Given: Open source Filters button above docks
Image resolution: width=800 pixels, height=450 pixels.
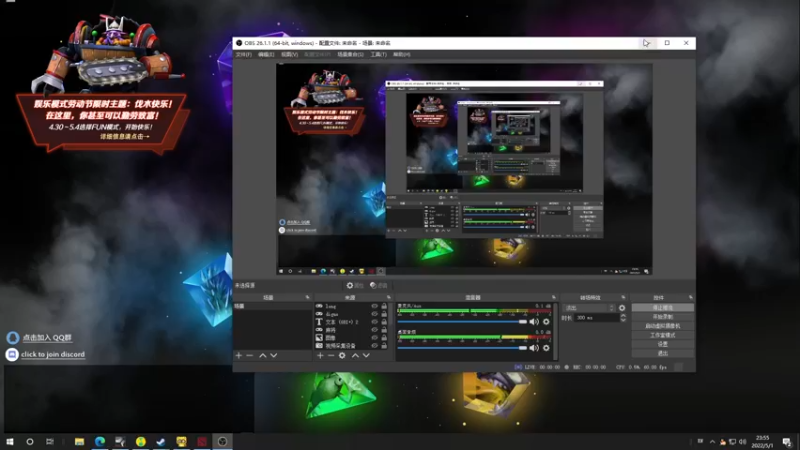Looking at the screenshot, I should (379, 285).
